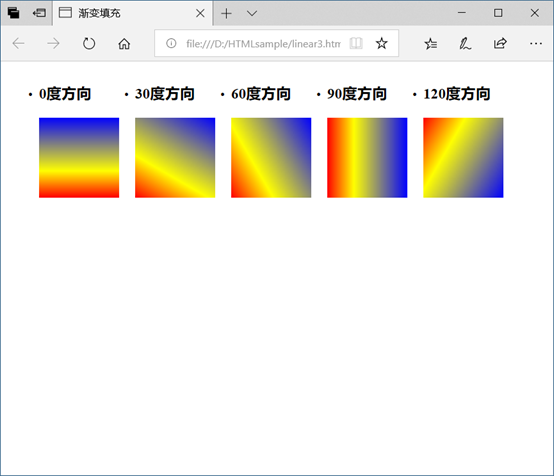
Task: Expand the tab preview chevron
Action: (x=252, y=13)
